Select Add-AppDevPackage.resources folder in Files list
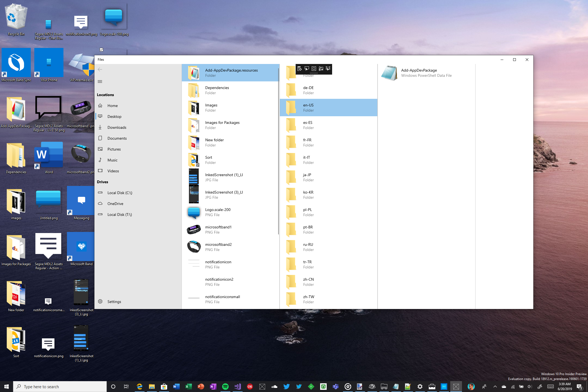 [x=230, y=73]
